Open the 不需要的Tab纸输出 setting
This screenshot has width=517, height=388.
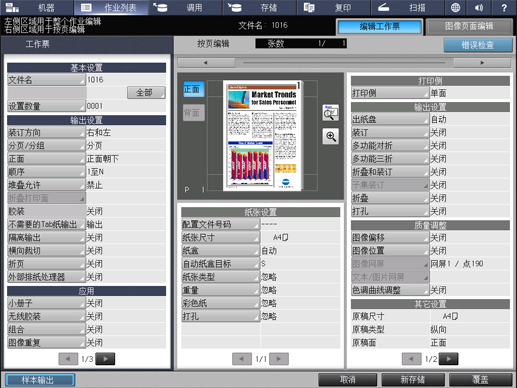coord(46,224)
